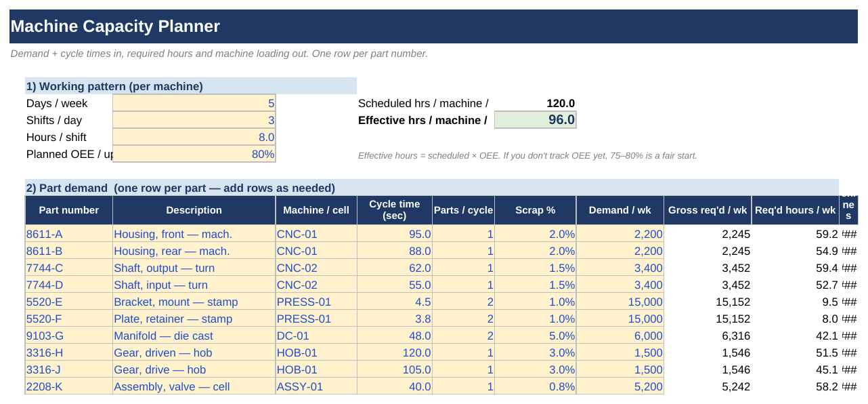This screenshot has height=404, width=868.
Task: Select the Effective hours explanation note
Action: (x=527, y=155)
